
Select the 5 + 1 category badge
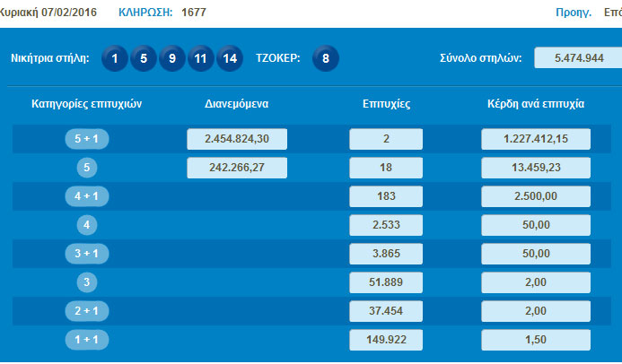point(86,139)
